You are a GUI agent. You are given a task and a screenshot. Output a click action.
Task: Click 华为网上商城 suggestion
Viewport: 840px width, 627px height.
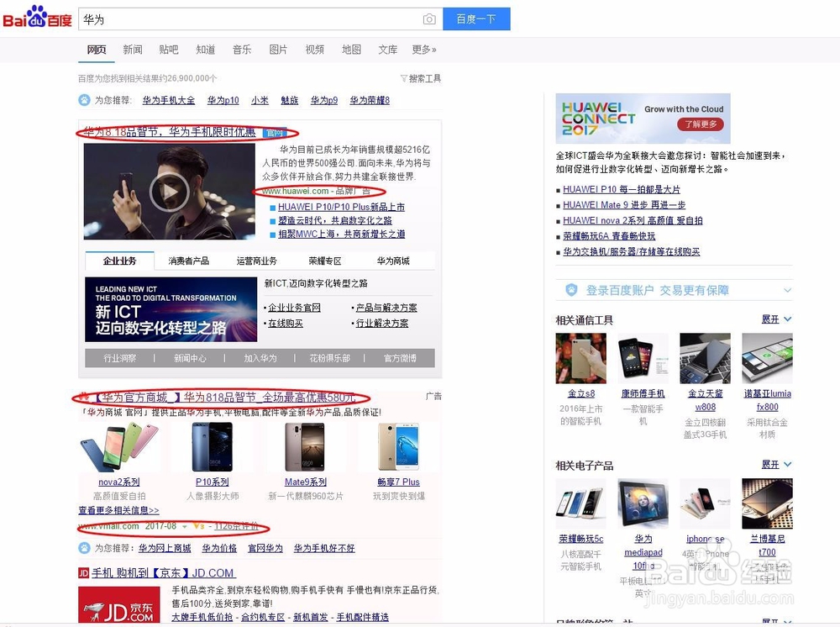tap(165, 548)
